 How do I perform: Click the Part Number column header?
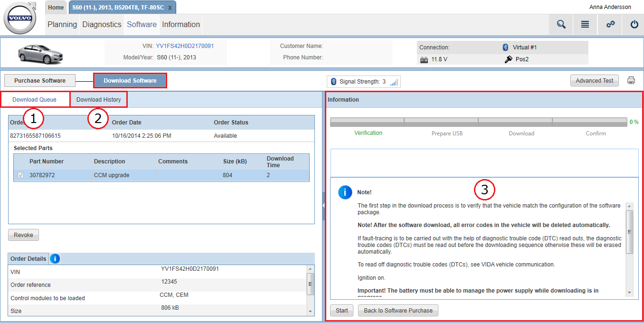47,161
